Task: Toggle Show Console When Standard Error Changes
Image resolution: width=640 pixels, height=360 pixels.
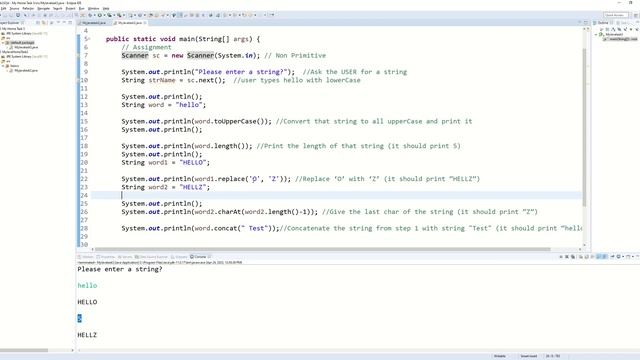Action: tap(605, 257)
